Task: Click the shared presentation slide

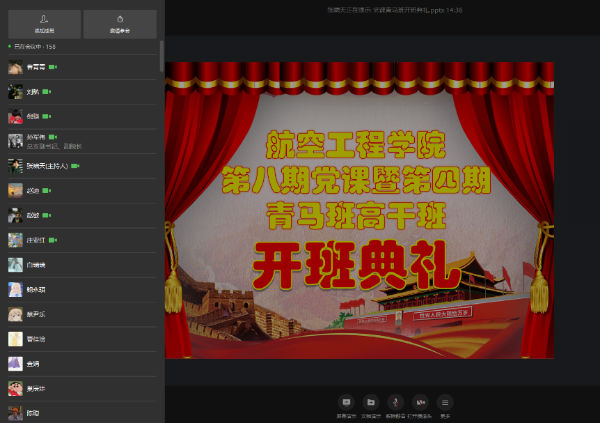Action: coord(359,209)
